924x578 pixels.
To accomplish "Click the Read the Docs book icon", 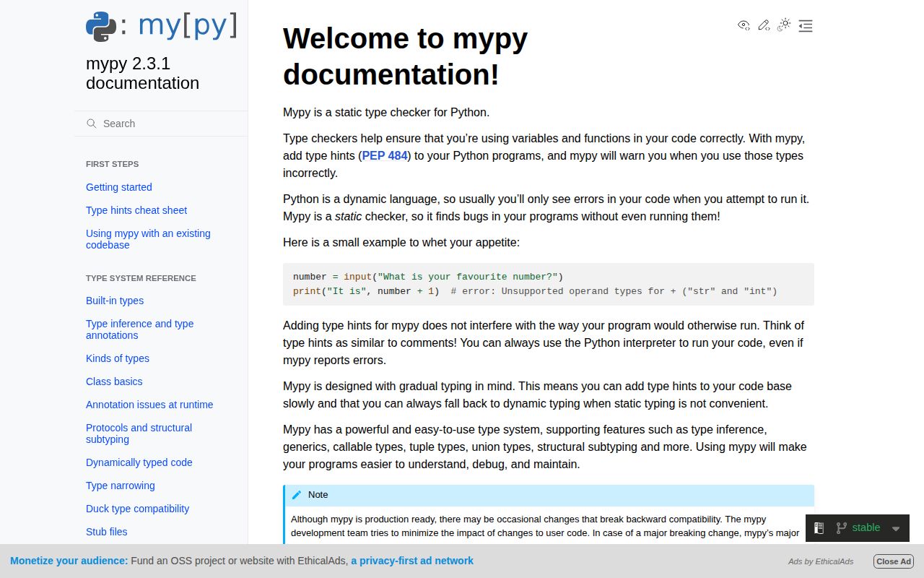I will pyautogui.click(x=819, y=528).
